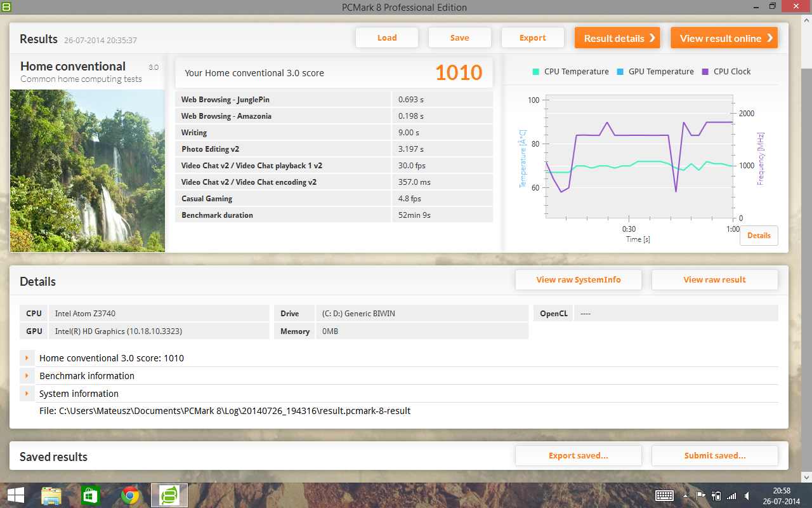Click View raw result
Screen dimensions: 812x508
pos(715,279)
